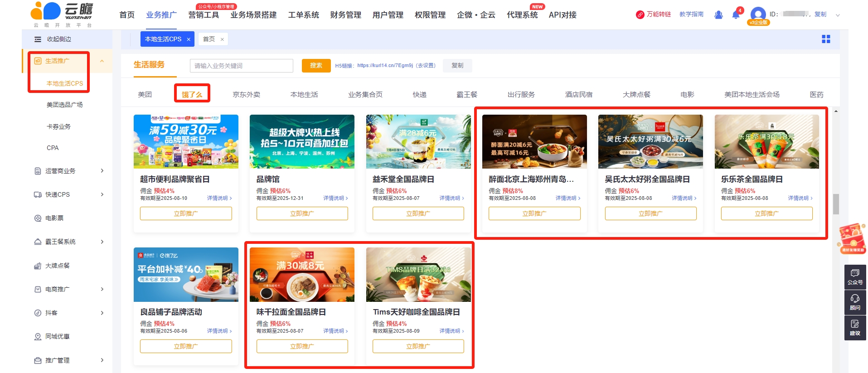Screen dimensions: 868x373
Task: Switch to the 京东外卖 category tab
Action: 247,94
